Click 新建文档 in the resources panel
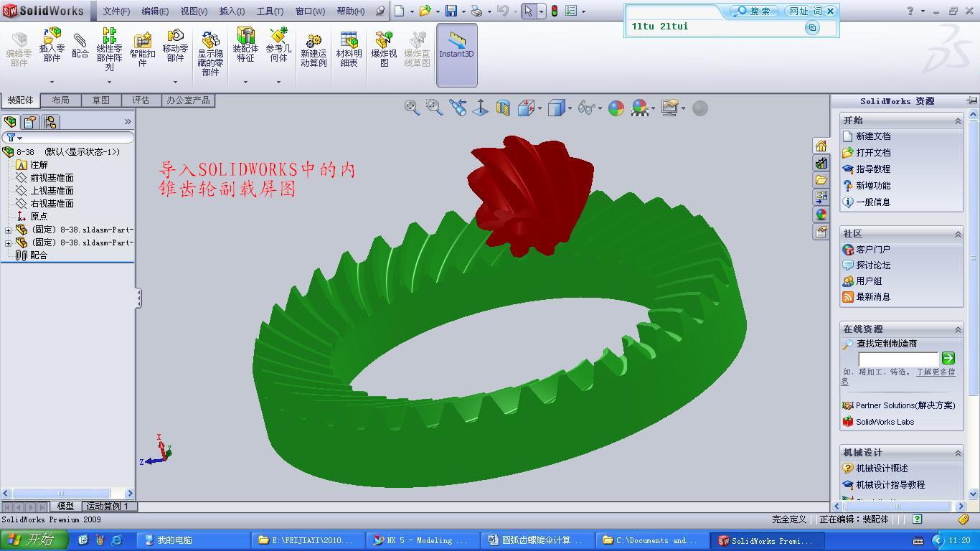The width and height of the screenshot is (980, 551). point(873,136)
